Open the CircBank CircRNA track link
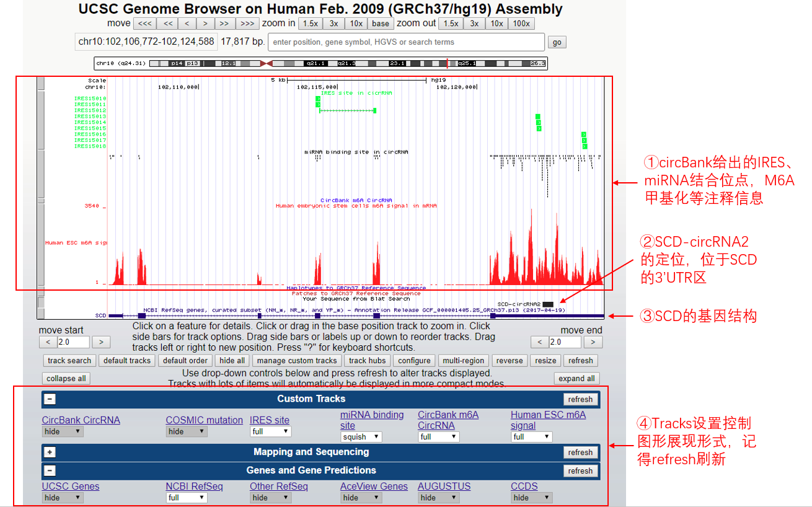 81,420
